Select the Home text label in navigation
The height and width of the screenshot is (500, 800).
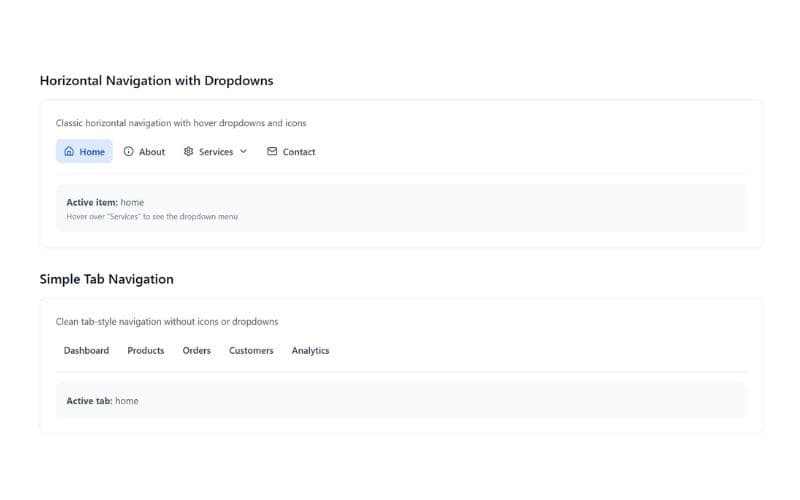pyautogui.click(x=92, y=152)
